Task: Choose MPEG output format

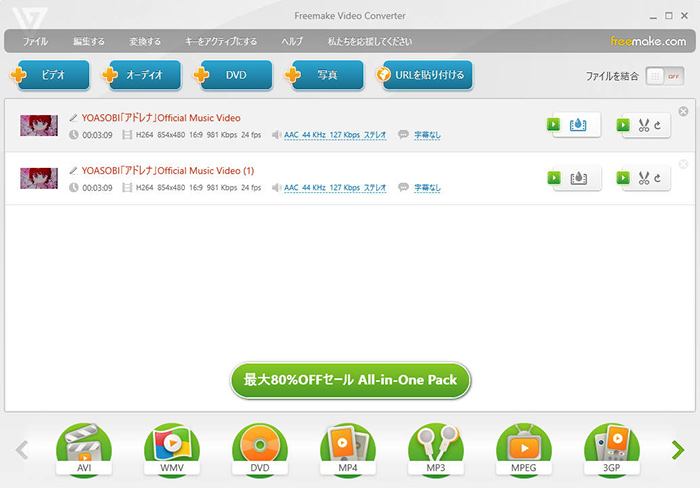Action: pos(524,450)
